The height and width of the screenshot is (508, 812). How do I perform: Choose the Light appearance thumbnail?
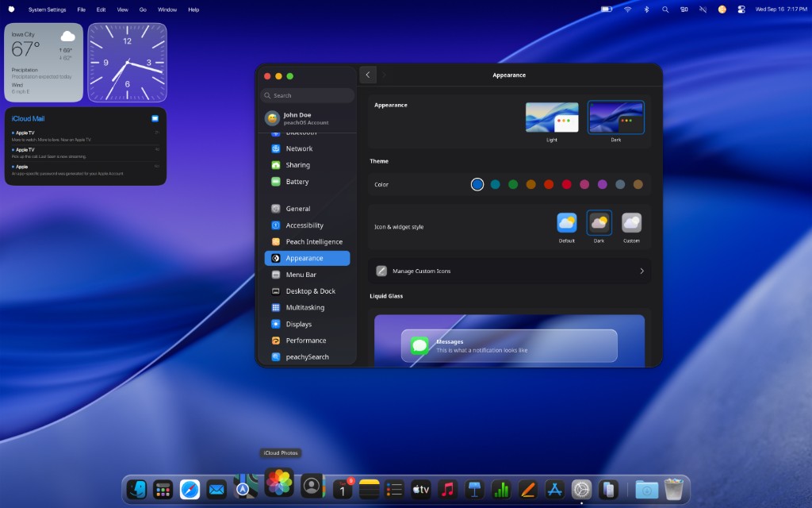pos(552,117)
